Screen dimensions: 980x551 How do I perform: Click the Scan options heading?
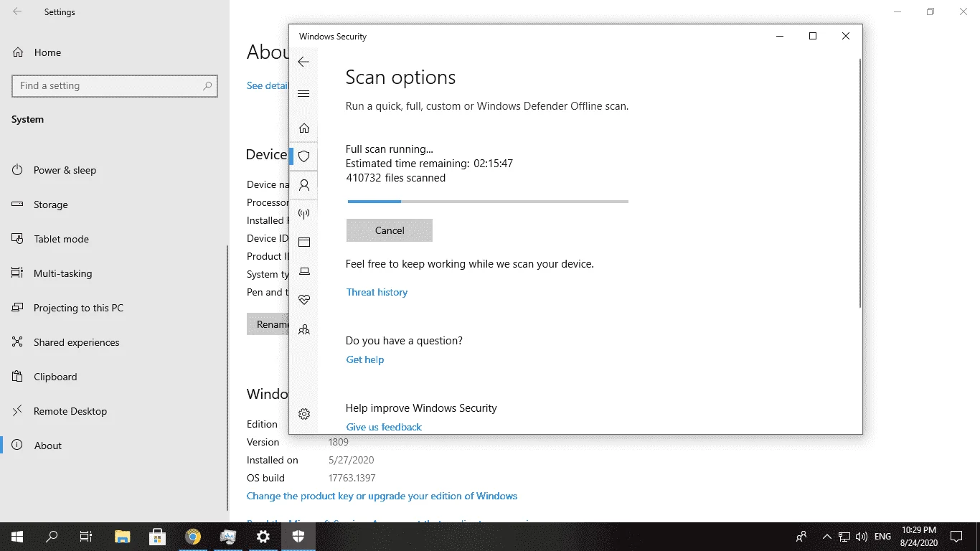[400, 77]
